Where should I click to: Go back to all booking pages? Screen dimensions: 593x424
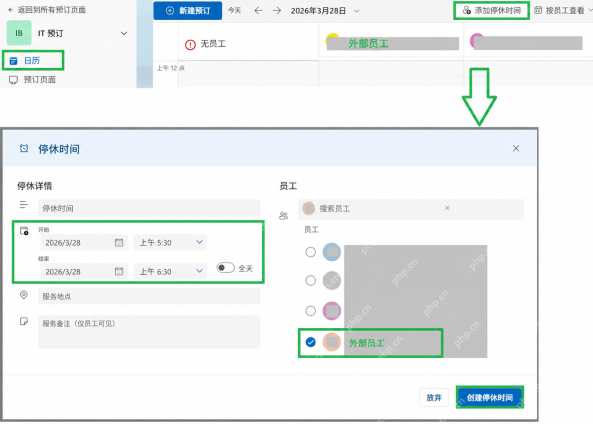47,10
